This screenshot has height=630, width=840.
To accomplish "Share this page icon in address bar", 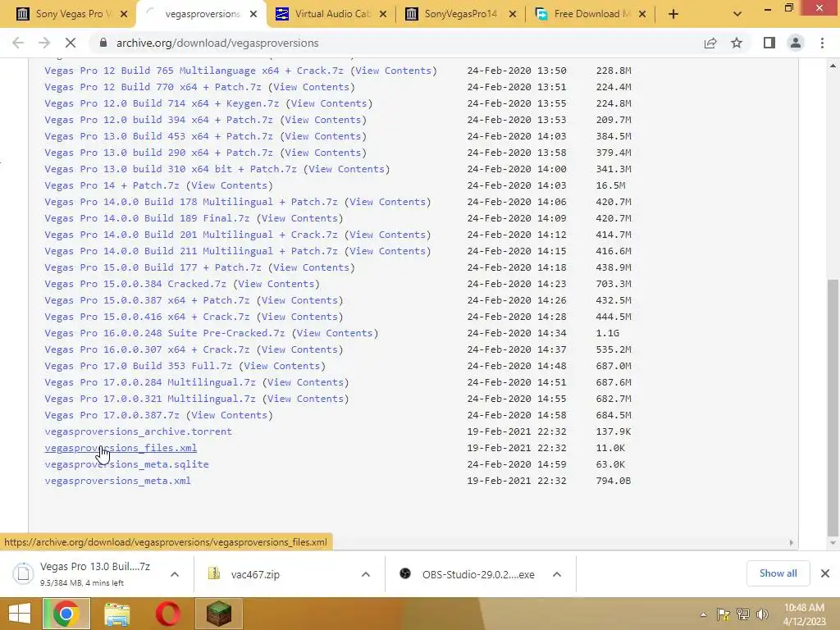I will (x=710, y=43).
